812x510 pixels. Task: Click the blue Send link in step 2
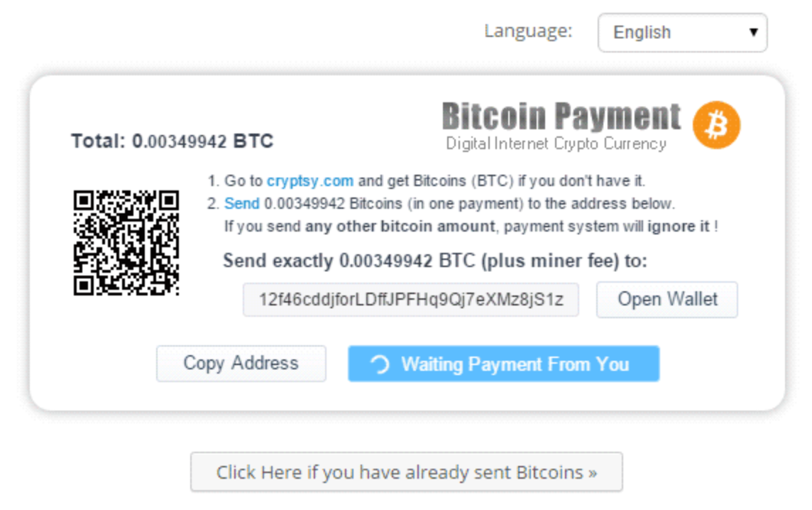[241, 203]
